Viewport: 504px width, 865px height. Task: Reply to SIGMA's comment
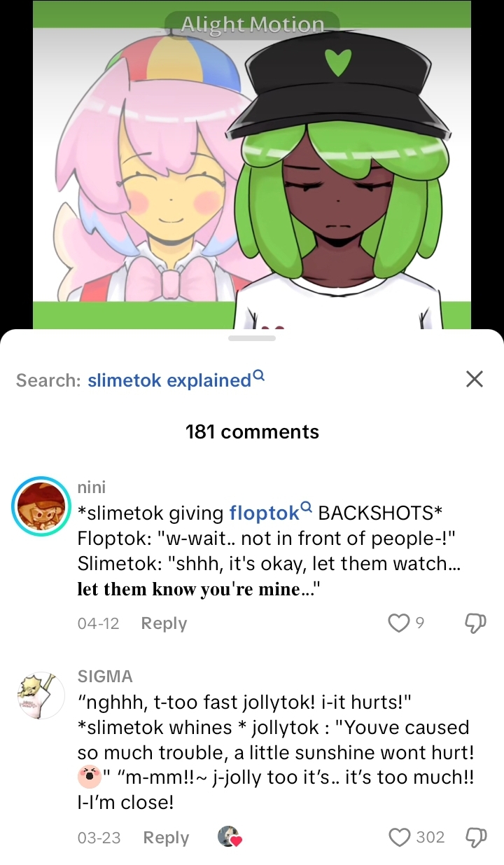(166, 838)
